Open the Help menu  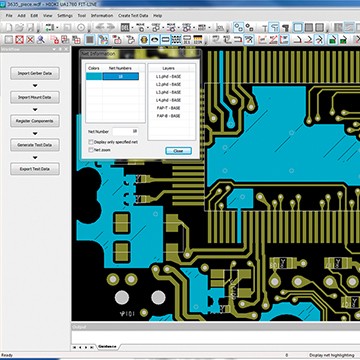tap(157, 16)
